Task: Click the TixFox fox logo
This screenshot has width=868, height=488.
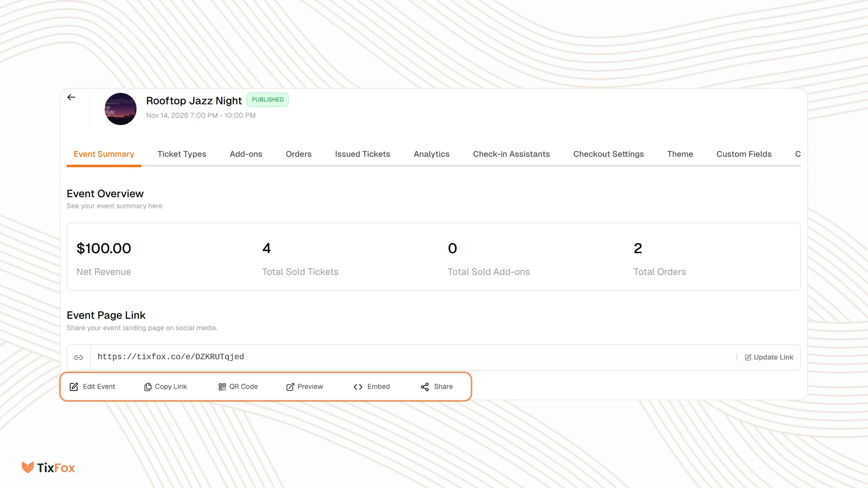Action: point(28,467)
